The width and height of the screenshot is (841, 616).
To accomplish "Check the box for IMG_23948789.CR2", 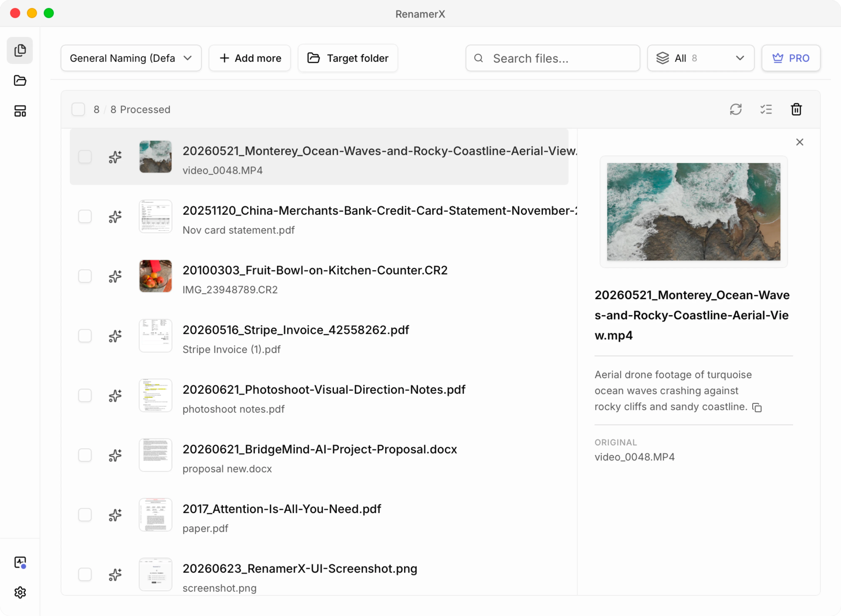I will [x=85, y=276].
